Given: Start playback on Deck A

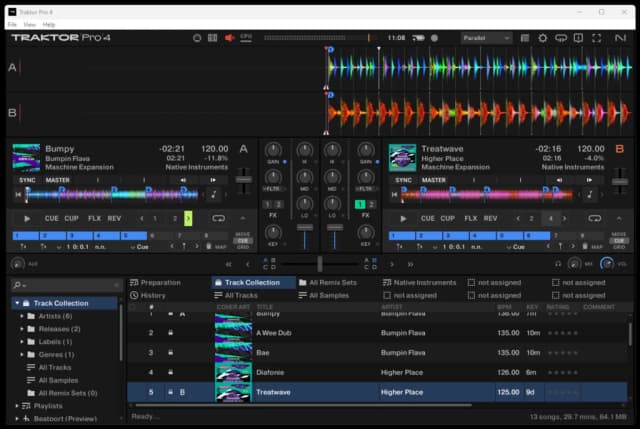Looking at the screenshot, I should pos(27,219).
